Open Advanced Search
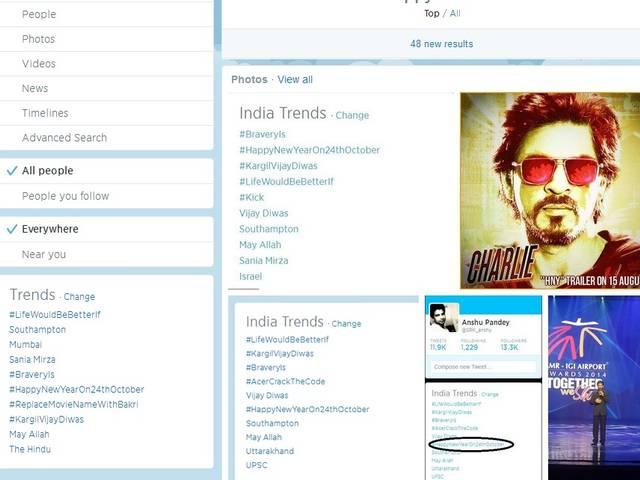The width and height of the screenshot is (640, 480). tap(107, 138)
